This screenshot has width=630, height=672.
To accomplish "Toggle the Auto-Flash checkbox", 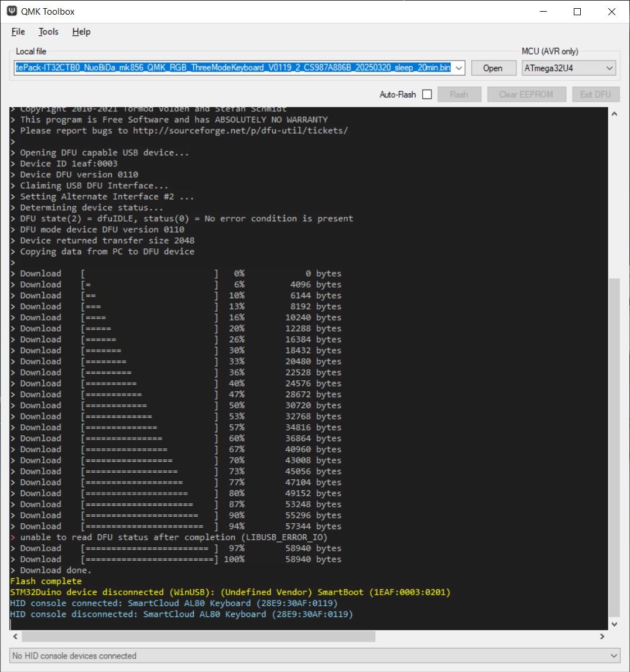I will click(x=427, y=94).
